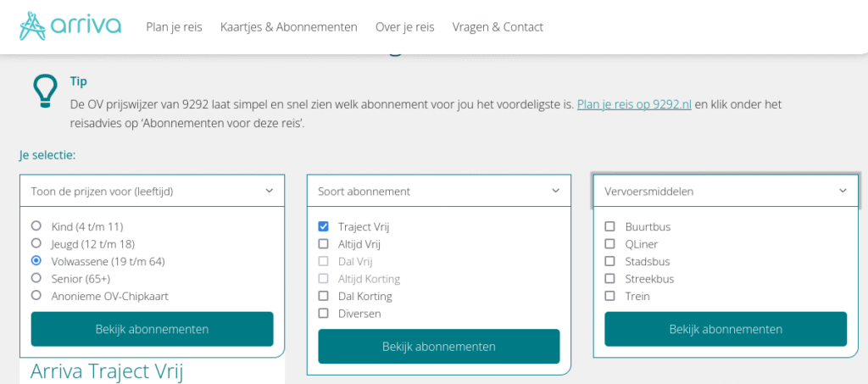Choose the Senior (65+) radio option
Screen dimensions: 868x384
click(x=36, y=278)
